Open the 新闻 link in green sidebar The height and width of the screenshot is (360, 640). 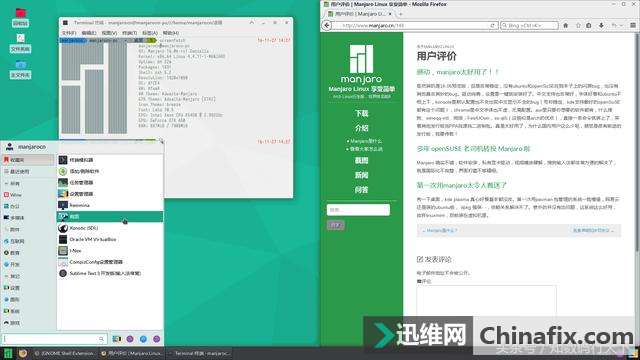coord(361,175)
